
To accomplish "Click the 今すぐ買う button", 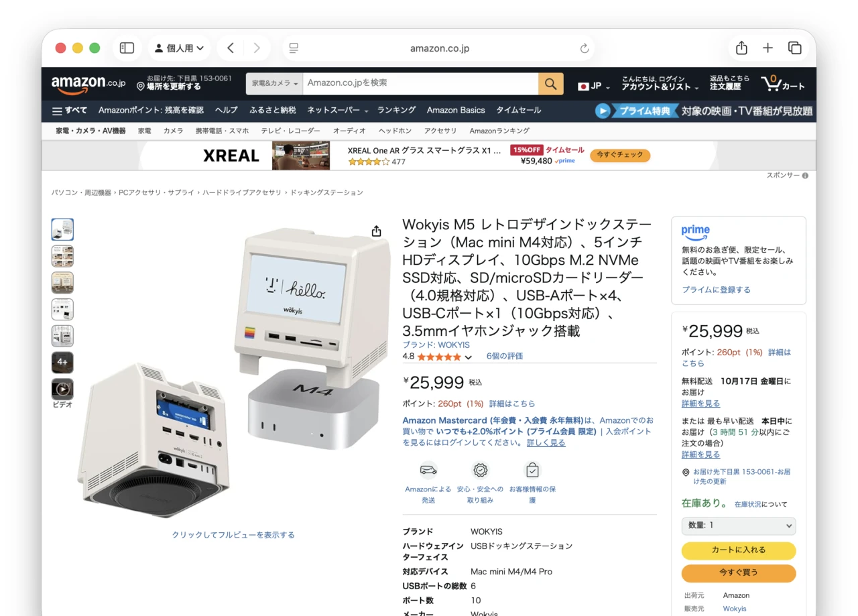I will pyautogui.click(x=739, y=573).
